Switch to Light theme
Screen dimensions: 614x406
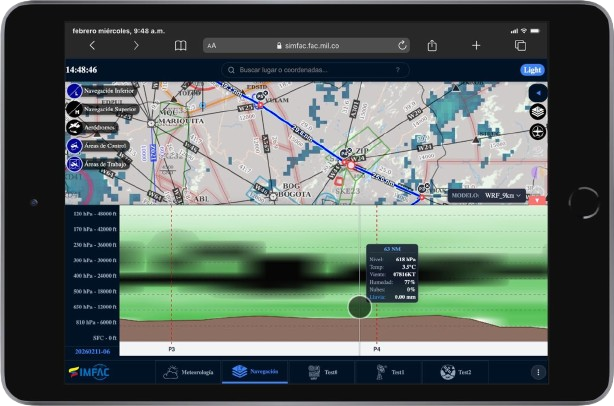(x=532, y=70)
